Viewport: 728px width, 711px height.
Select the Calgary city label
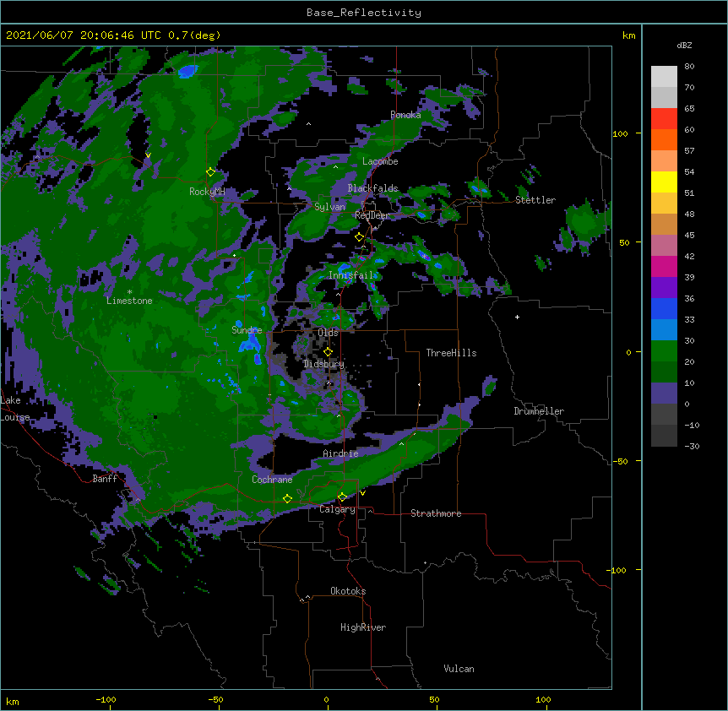click(x=337, y=509)
